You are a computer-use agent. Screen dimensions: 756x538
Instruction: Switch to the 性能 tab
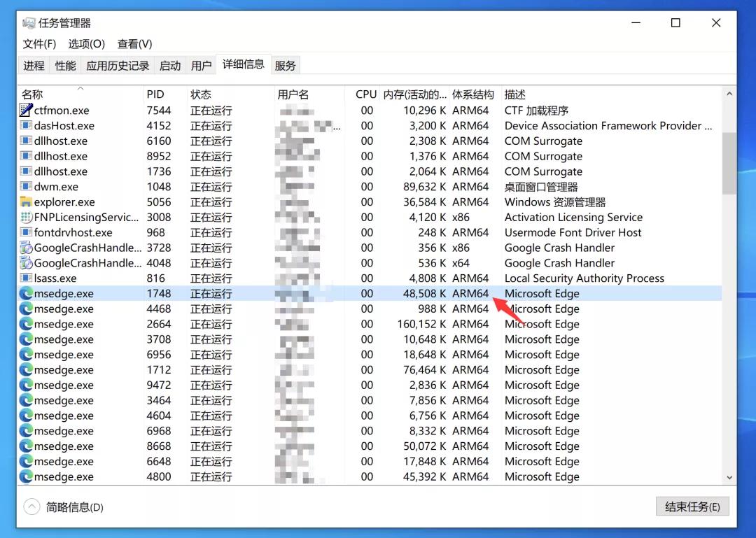[x=65, y=65]
